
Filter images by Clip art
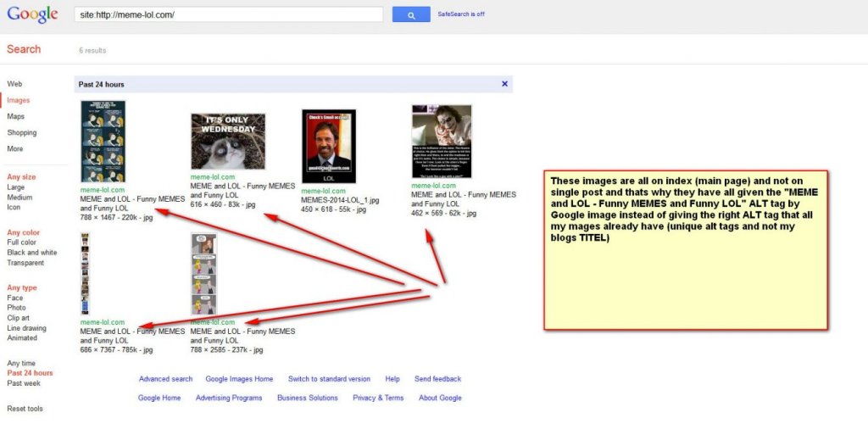coord(19,318)
